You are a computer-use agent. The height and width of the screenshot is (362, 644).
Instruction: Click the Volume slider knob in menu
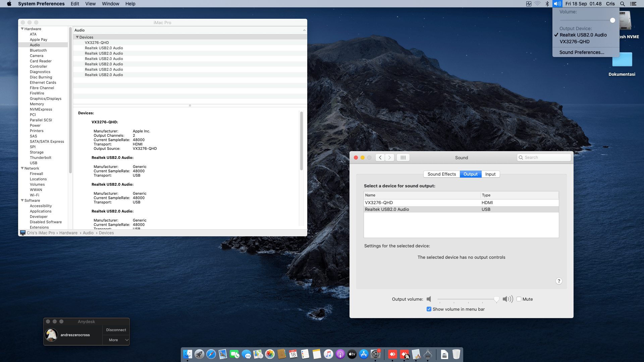[x=612, y=20]
